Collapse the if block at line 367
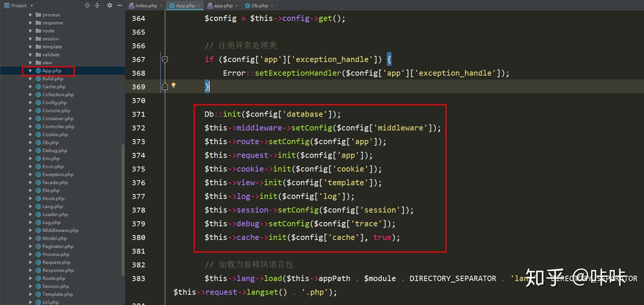 tap(165, 59)
